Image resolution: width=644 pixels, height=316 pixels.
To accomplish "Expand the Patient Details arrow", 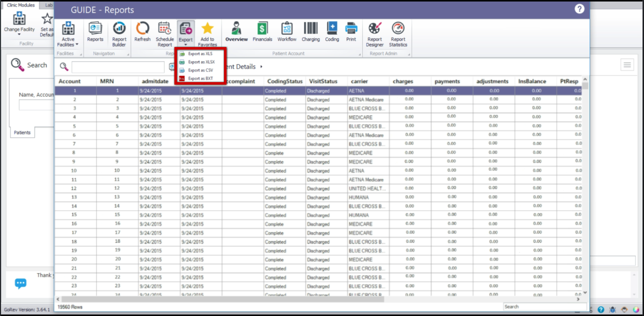I will tap(262, 67).
